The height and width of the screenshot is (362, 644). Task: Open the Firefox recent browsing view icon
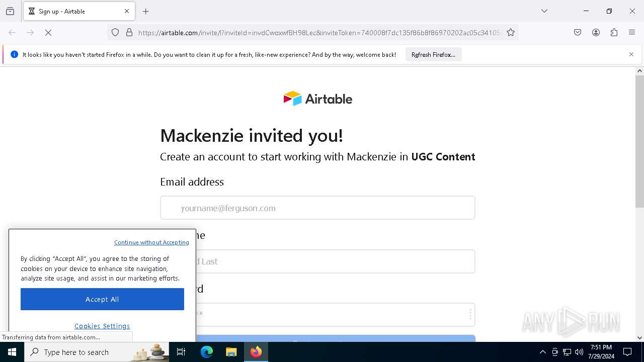10,11
